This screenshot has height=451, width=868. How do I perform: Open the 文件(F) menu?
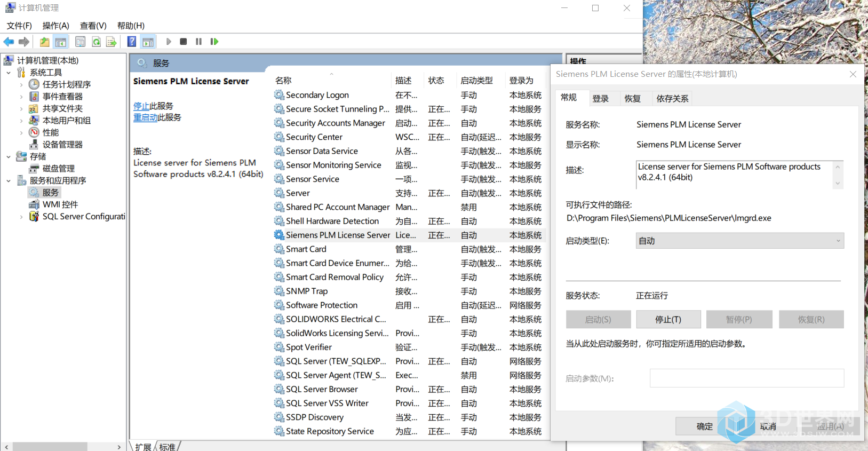pos(19,26)
